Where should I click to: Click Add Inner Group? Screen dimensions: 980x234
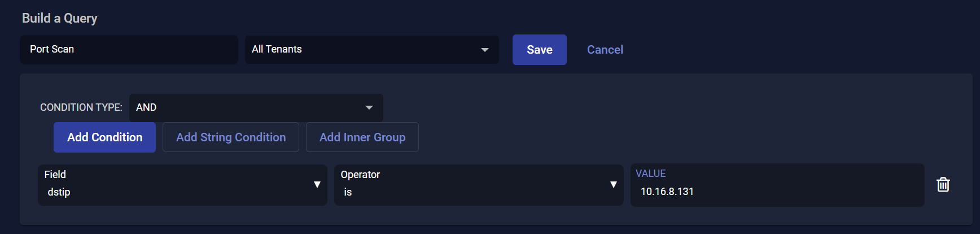(362, 137)
